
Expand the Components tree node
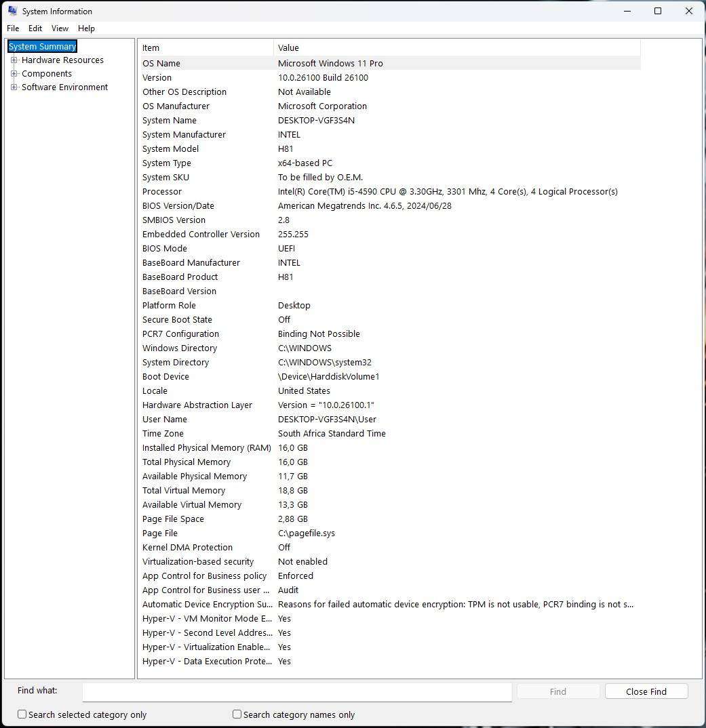(x=14, y=73)
